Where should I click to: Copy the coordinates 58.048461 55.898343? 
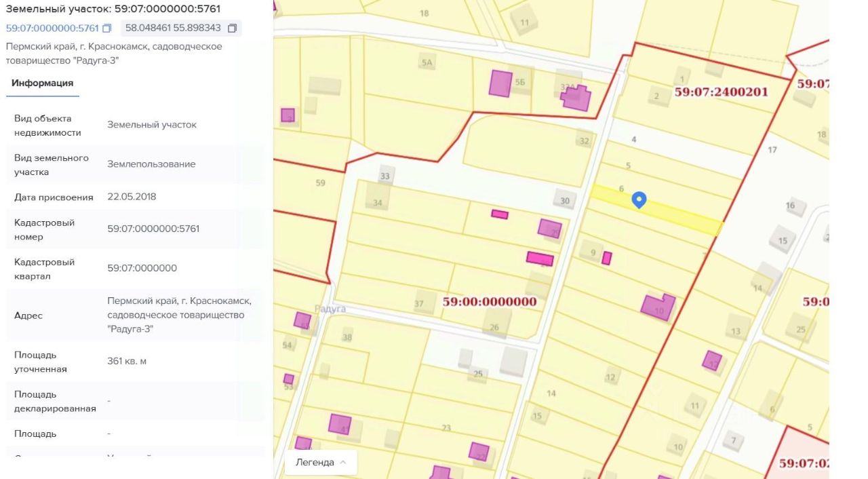(x=232, y=28)
